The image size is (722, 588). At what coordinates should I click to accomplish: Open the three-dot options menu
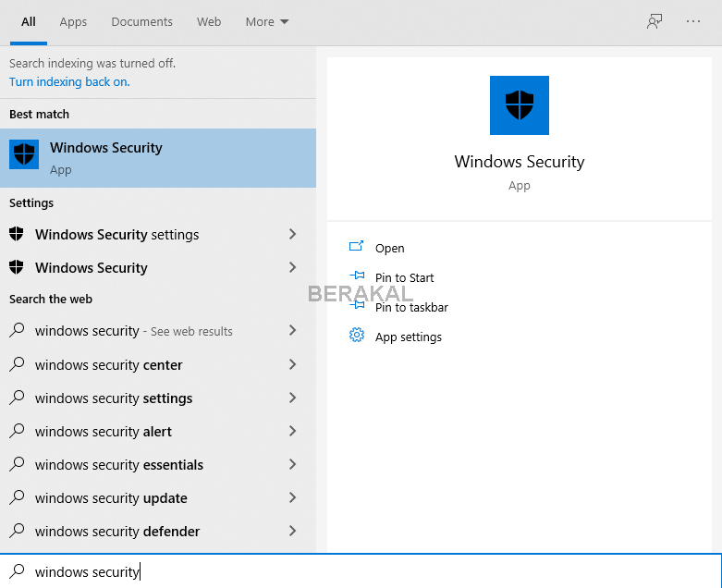[x=693, y=21]
